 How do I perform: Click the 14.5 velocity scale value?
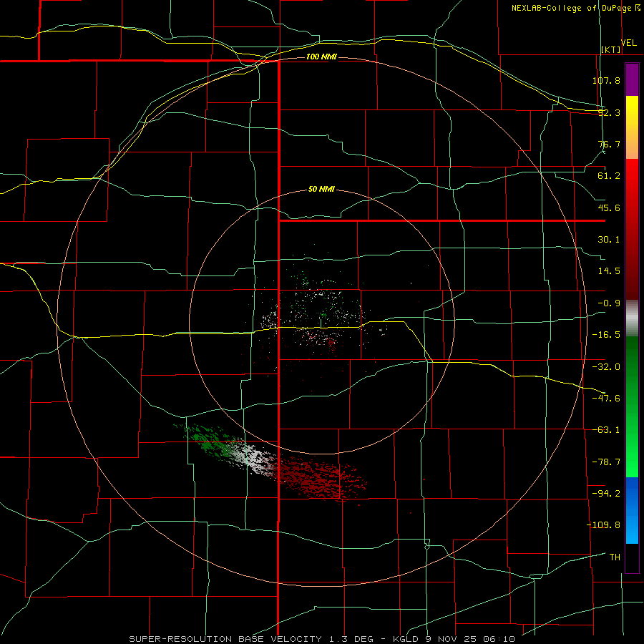pyautogui.click(x=609, y=271)
